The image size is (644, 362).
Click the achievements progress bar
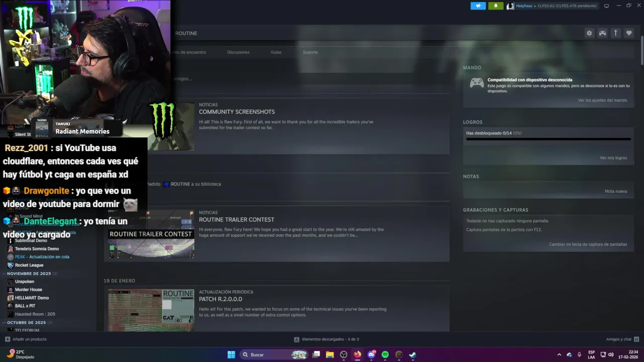[x=548, y=139]
